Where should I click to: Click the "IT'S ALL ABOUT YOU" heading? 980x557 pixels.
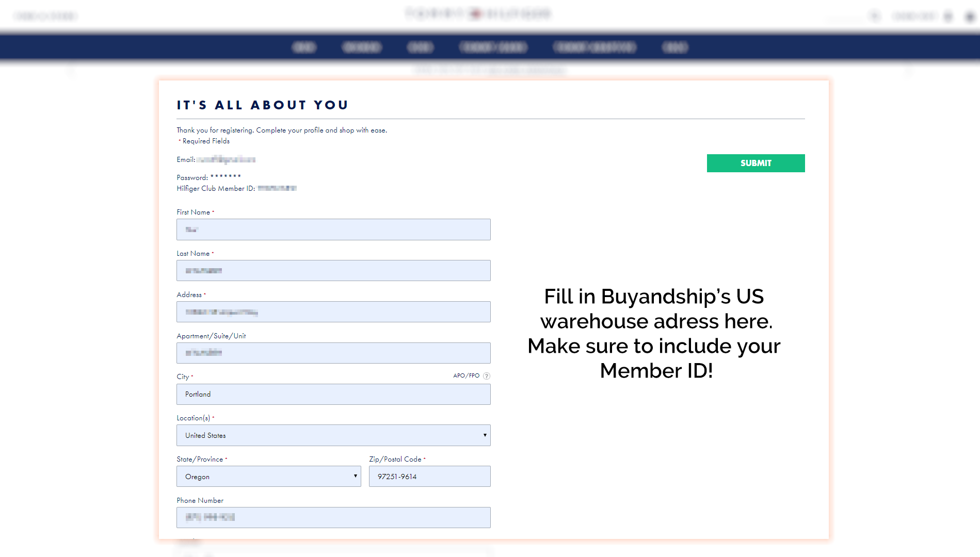263,105
